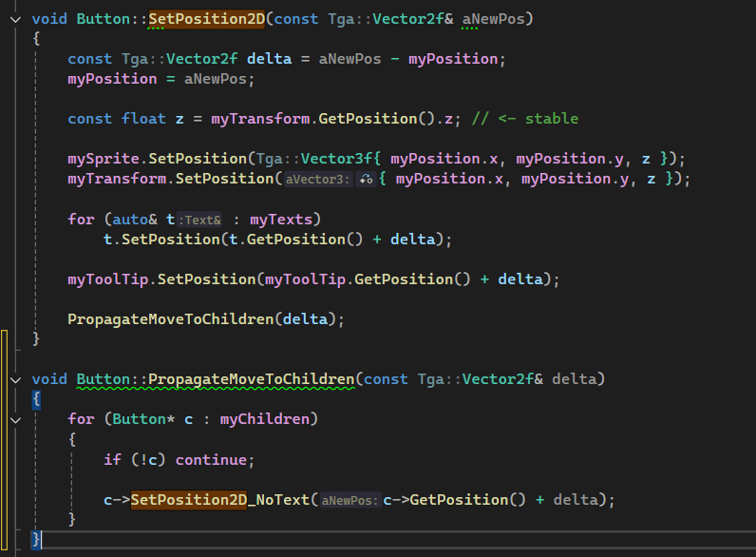Collapse the SetPosition2D function fold chevron
This screenshot has height=557, width=756.
click(x=13, y=19)
